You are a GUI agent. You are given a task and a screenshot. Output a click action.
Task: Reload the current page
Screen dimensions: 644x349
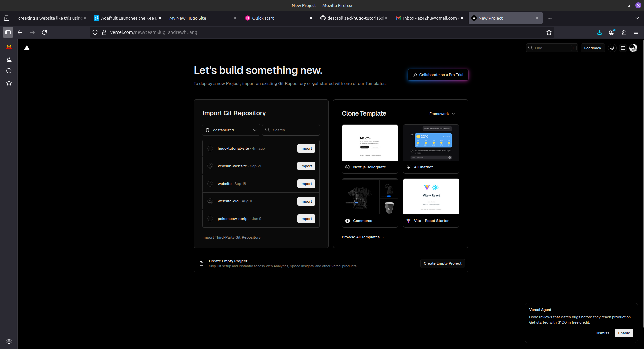point(44,32)
